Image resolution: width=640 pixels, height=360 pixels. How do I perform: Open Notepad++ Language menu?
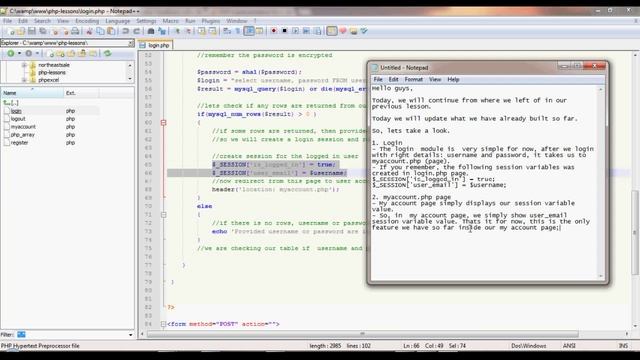coord(118,21)
